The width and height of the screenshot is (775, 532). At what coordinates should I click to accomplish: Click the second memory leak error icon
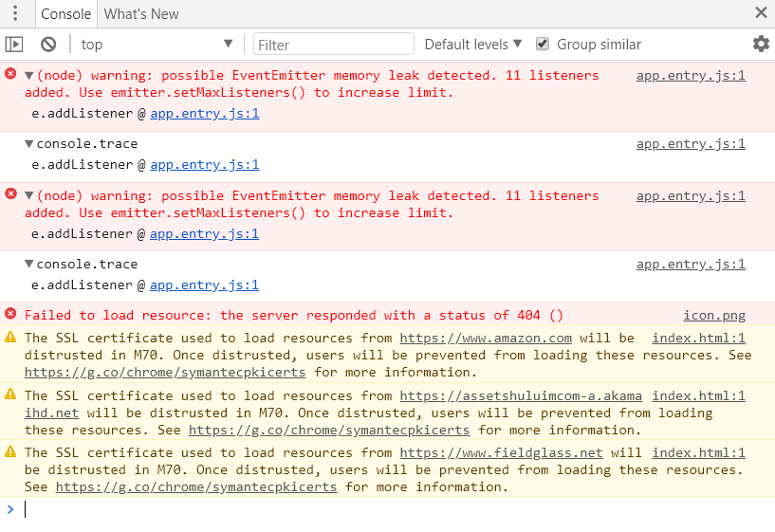coord(10,194)
